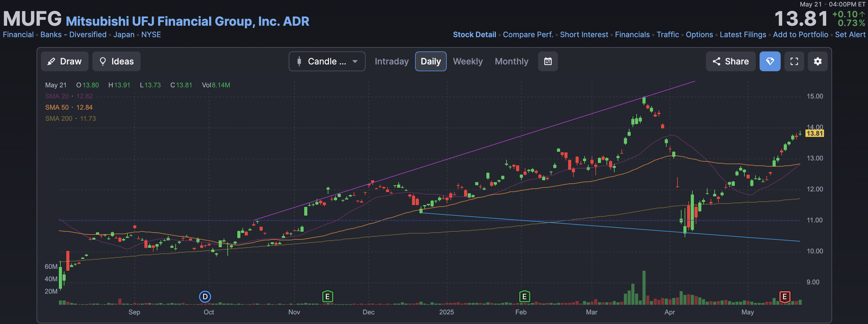Open the Traffic link
This screenshot has width=868, height=324.
point(668,35)
